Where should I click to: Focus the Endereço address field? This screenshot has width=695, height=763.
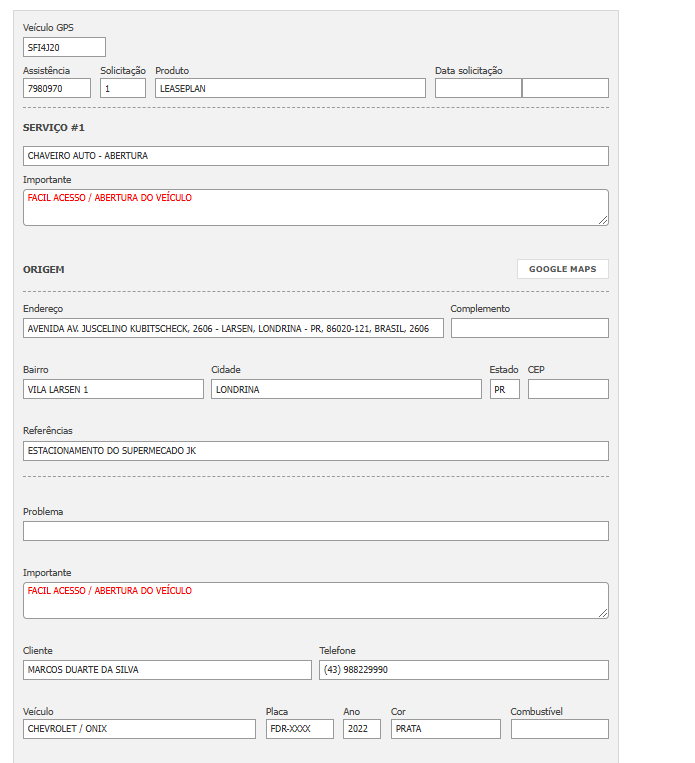[x=233, y=328]
